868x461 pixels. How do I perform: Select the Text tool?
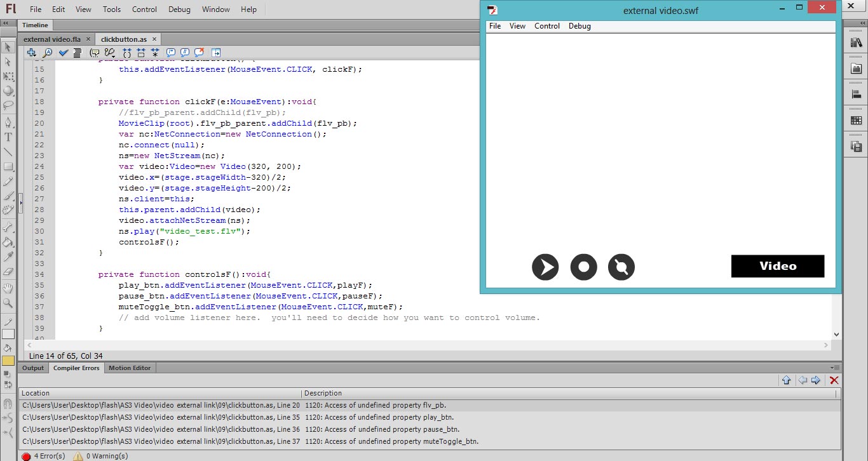8,137
